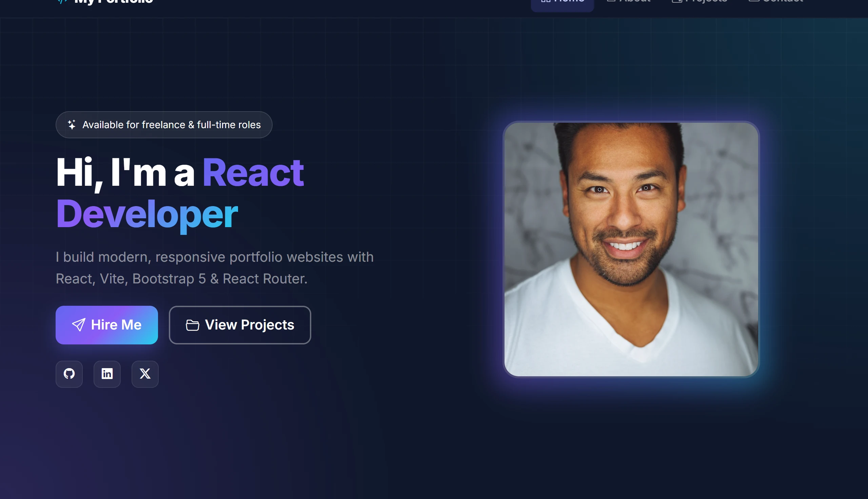Click the sparkle icon in availability badge

pyautogui.click(x=71, y=125)
